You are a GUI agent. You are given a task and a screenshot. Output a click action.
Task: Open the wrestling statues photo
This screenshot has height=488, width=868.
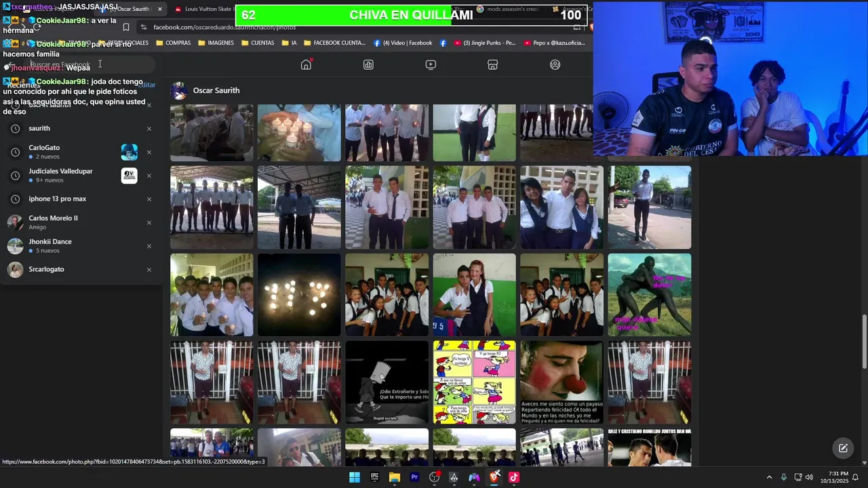[x=650, y=295]
